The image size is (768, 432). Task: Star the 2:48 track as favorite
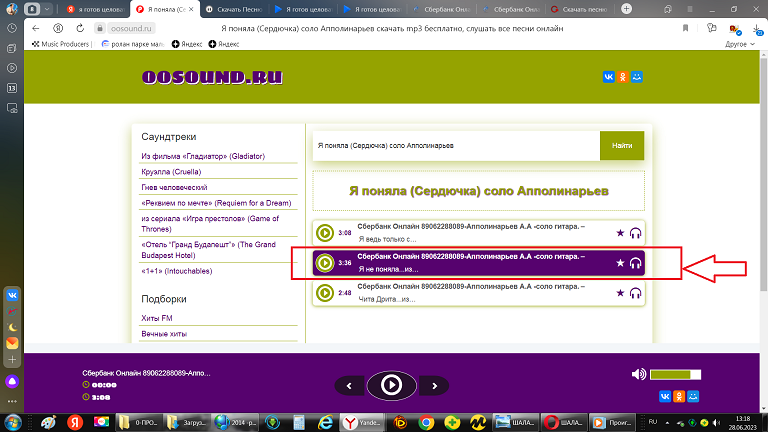[x=620, y=293]
